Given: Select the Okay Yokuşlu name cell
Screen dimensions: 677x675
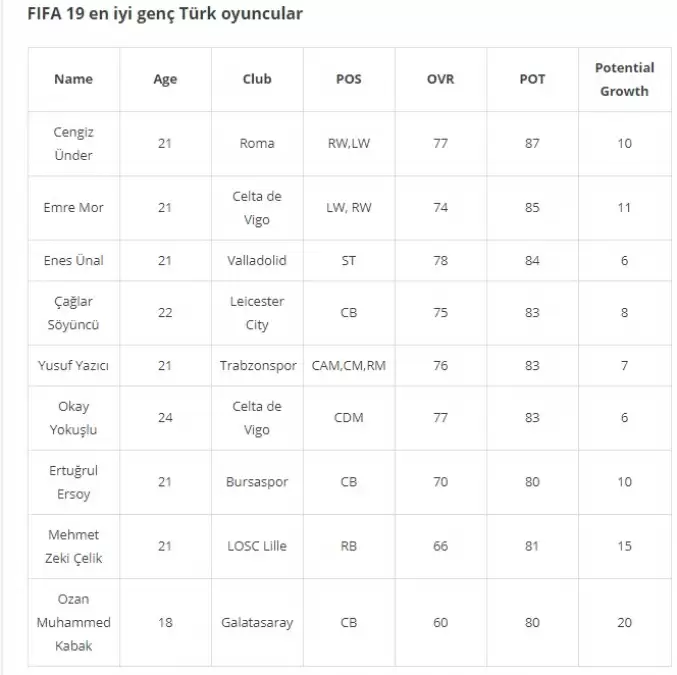Looking at the screenshot, I should pyautogui.click(x=73, y=418).
